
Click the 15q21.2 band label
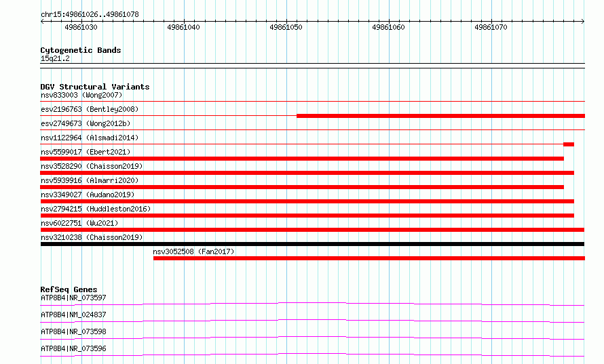(55, 58)
